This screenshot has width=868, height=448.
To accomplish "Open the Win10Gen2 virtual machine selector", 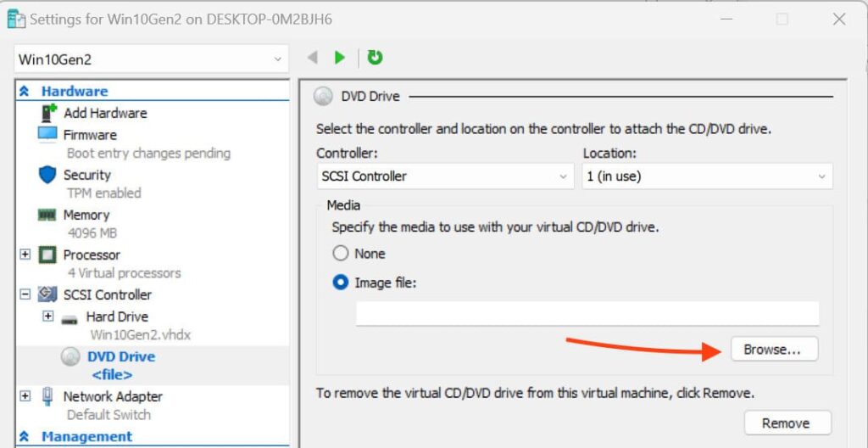I will pos(151,59).
